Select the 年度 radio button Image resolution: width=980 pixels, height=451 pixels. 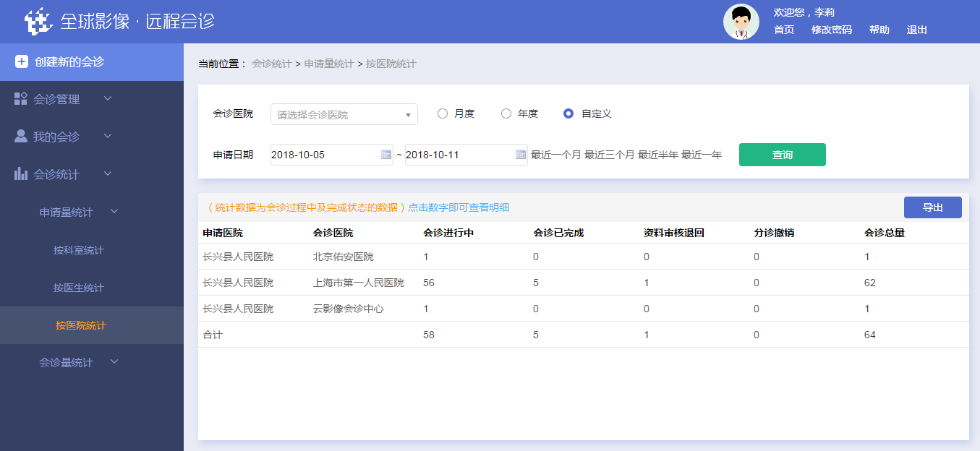tap(506, 113)
